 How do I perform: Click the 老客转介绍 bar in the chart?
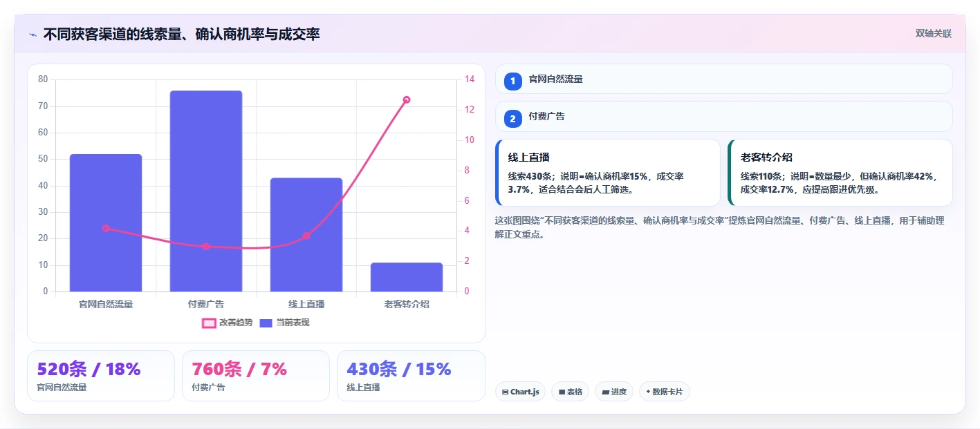407,277
